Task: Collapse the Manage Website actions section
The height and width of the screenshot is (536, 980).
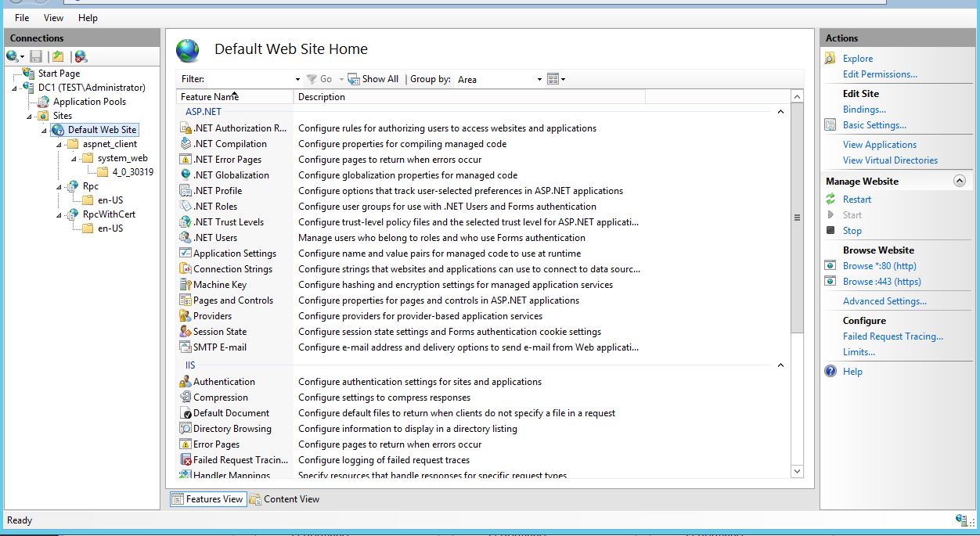Action: point(959,181)
